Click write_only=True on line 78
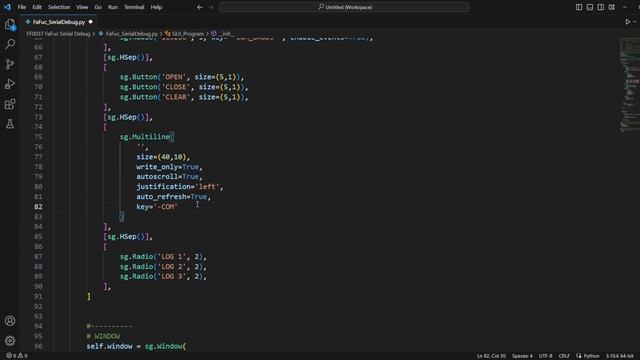 click(167, 167)
